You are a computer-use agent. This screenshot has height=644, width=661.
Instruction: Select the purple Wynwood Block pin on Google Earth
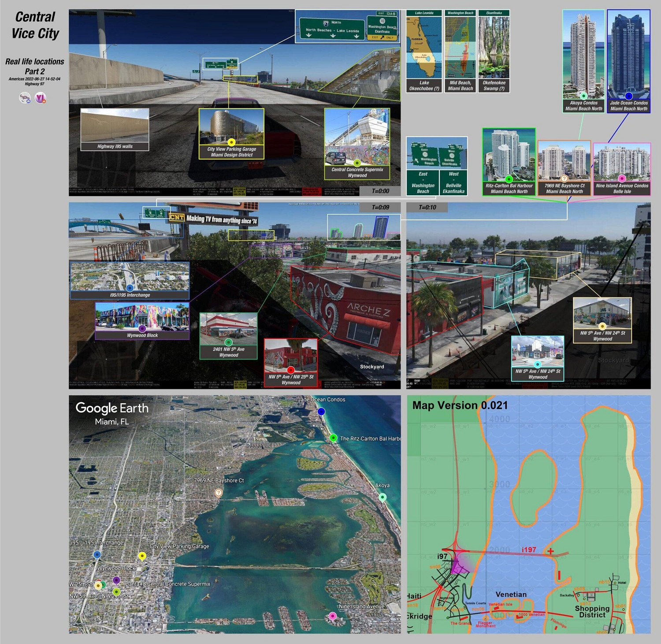tap(116, 580)
